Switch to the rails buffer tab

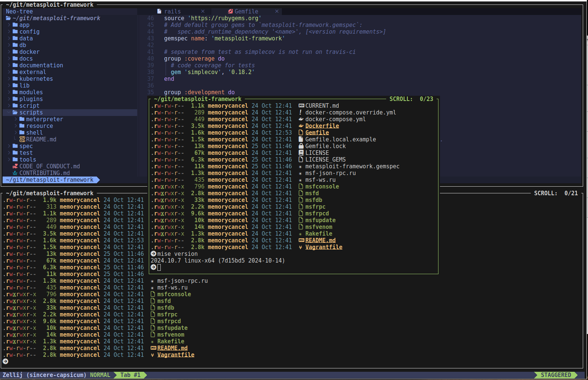172,12
